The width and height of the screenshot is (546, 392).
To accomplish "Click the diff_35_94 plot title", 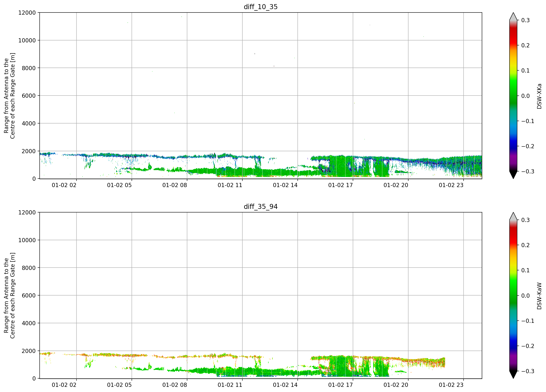I will [261, 207].
